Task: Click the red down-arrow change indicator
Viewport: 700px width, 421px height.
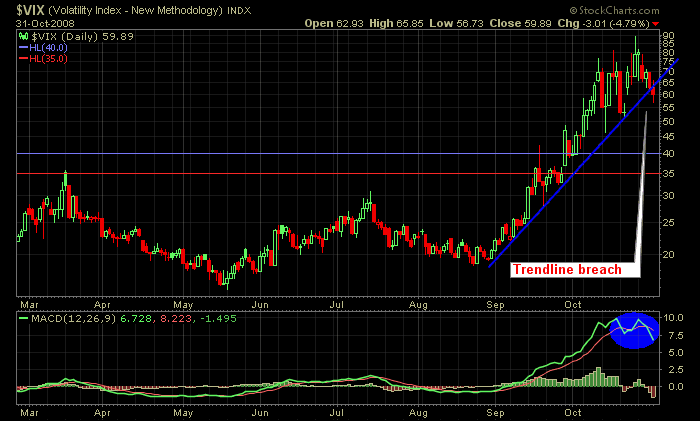Action: [655, 24]
